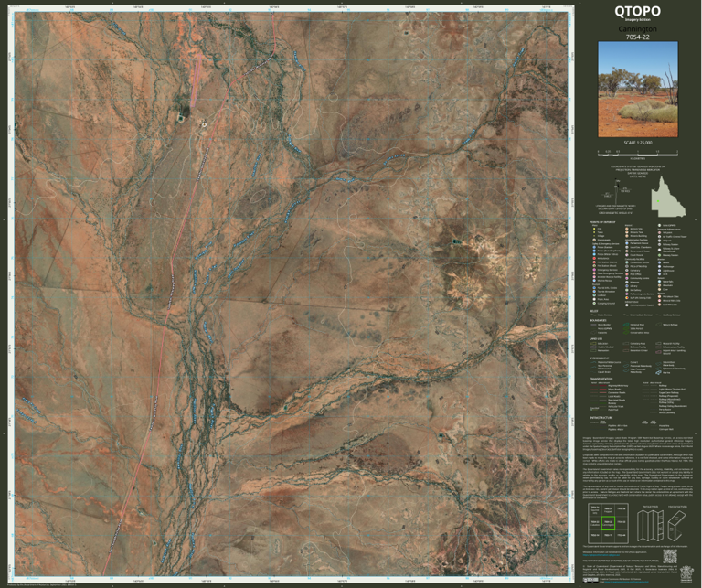
Task: Click the SCALE 1:25,000 label
Action: pyautogui.click(x=637, y=143)
